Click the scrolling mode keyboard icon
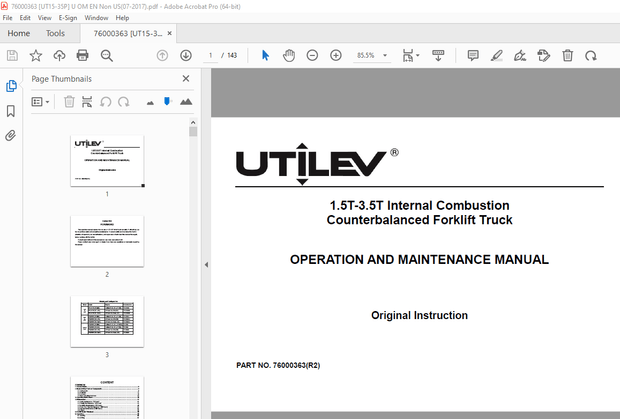The image size is (620, 419). click(x=438, y=56)
